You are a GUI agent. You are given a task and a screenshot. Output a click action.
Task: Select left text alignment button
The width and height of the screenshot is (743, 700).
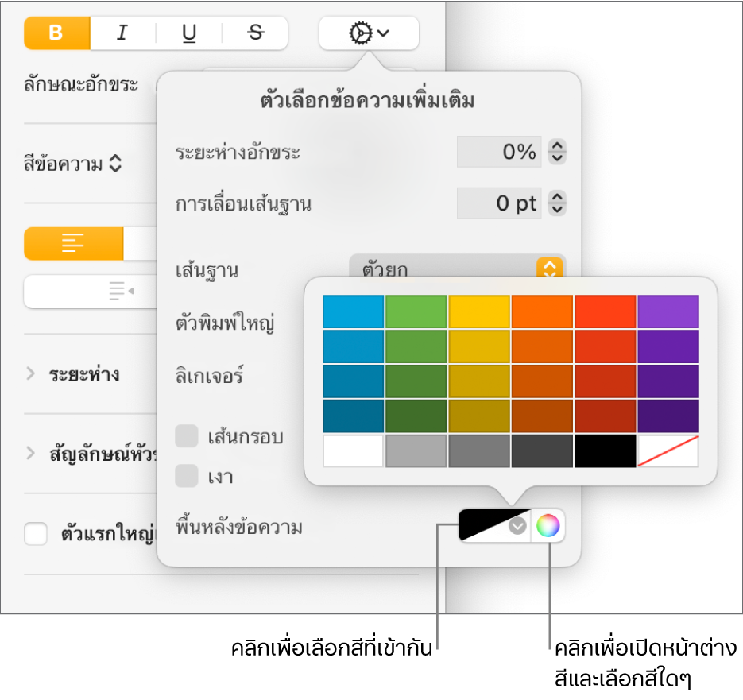pyautogui.click(x=73, y=244)
